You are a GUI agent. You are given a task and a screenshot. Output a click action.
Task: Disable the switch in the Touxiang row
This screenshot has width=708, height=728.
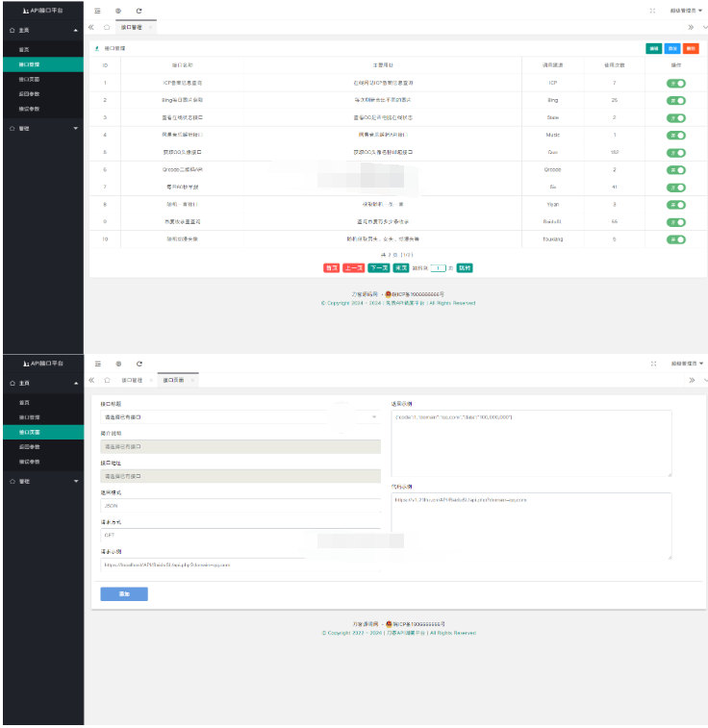pyautogui.click(x=675, y=238)
